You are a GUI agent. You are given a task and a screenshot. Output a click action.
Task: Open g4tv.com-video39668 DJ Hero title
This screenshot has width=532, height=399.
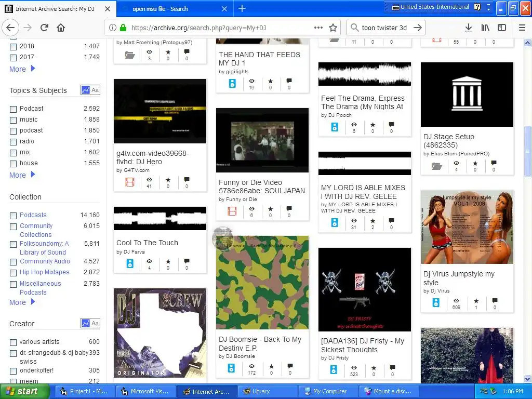[153, 157]
